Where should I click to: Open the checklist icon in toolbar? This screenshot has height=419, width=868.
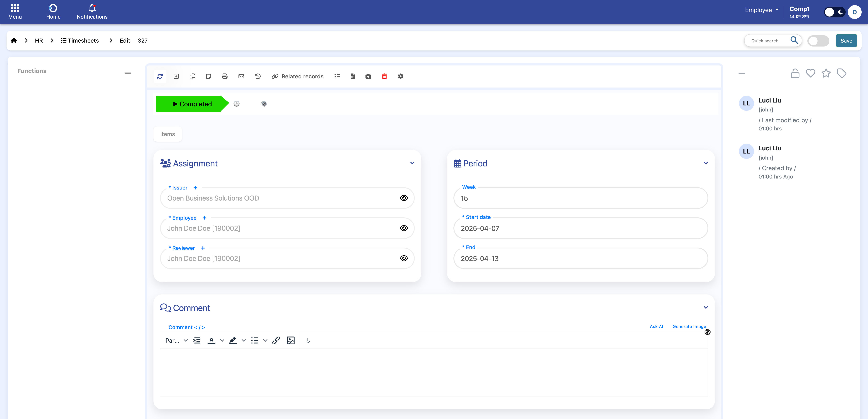point(337,76)
